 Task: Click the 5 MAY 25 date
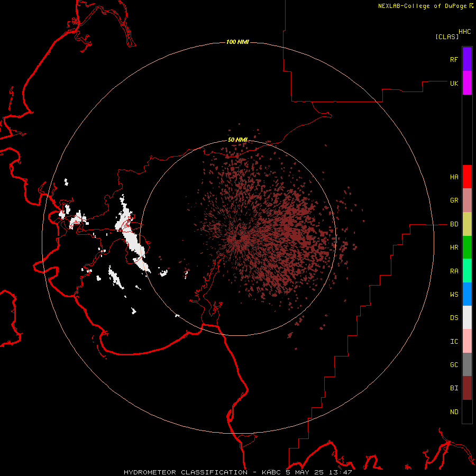[305, 472]
